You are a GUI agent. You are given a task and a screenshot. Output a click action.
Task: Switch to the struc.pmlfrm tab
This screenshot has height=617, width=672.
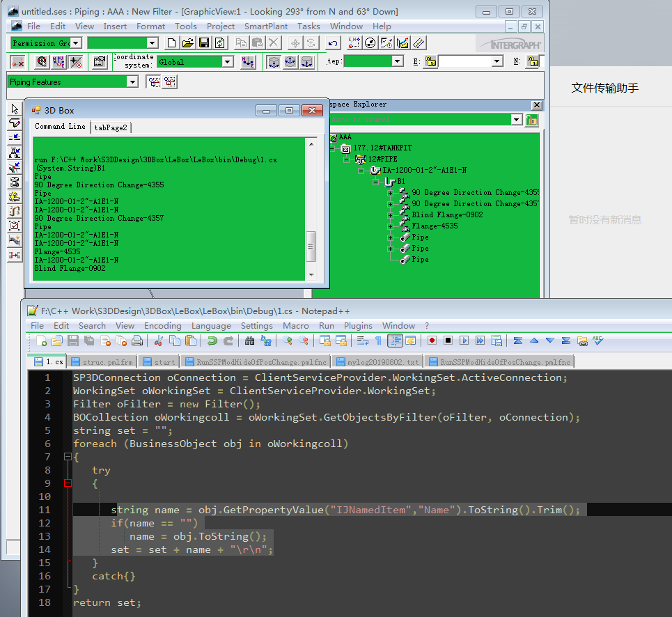point(103,362)
